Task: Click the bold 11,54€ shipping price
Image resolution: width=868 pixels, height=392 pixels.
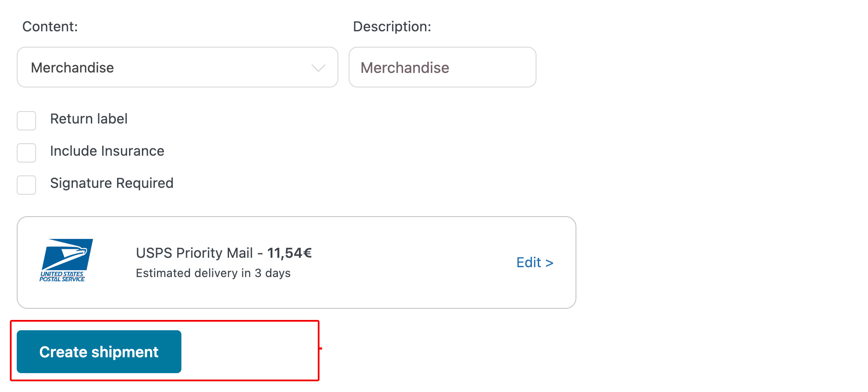Action: (289, 253)
